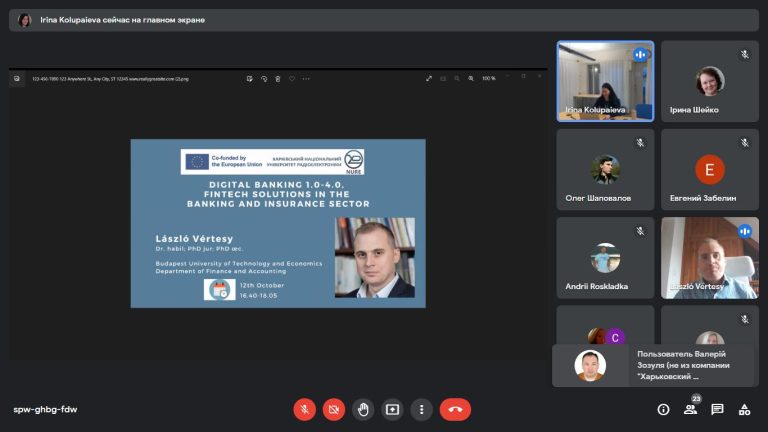Click the zoom out magnifier in Photos toolbar
Viewport: 768px width, 432px height.
pyautogui.click(x=457, y=78)
